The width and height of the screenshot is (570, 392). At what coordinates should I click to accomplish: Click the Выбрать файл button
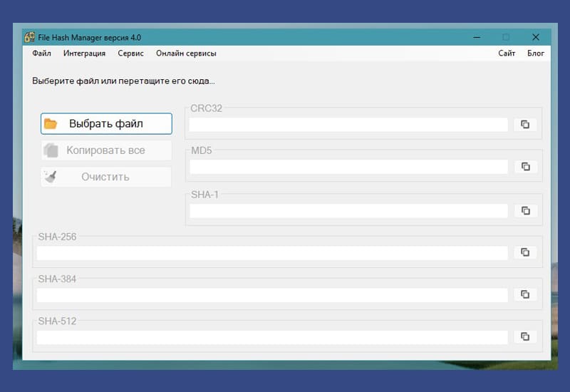pyautogui.click(x=106, y=123)
